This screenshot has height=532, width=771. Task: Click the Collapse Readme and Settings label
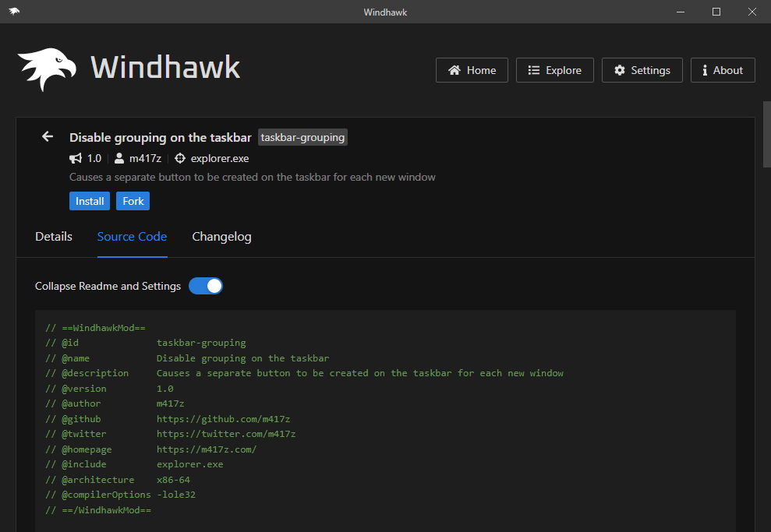click(x=108, y=286)
